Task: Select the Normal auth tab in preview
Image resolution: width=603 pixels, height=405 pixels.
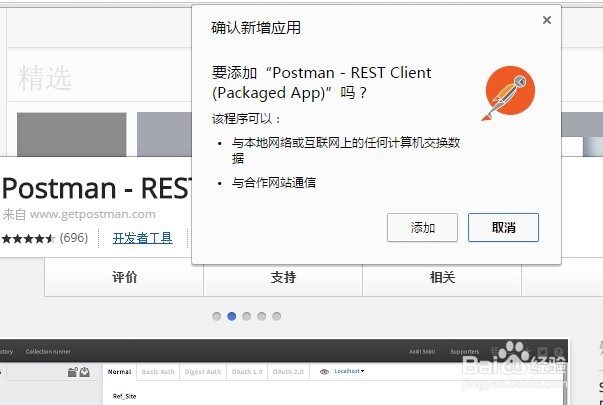Action: 120,372
